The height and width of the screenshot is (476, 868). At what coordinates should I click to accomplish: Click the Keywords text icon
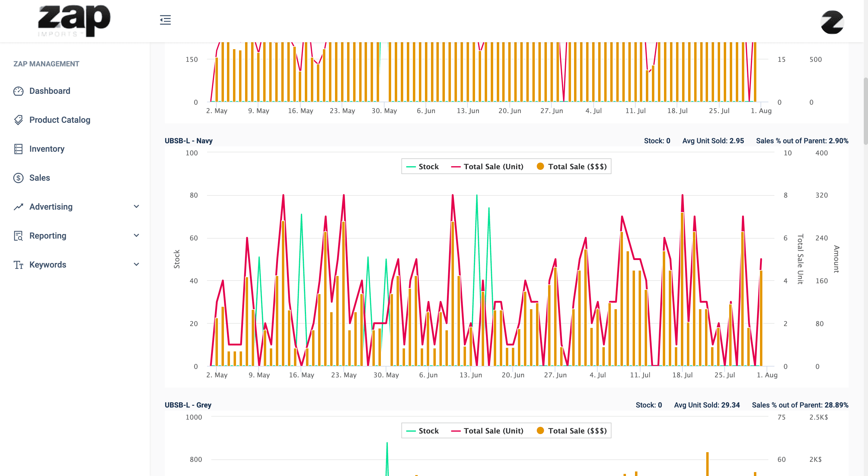pyautogui.click(x=18, y=265)
